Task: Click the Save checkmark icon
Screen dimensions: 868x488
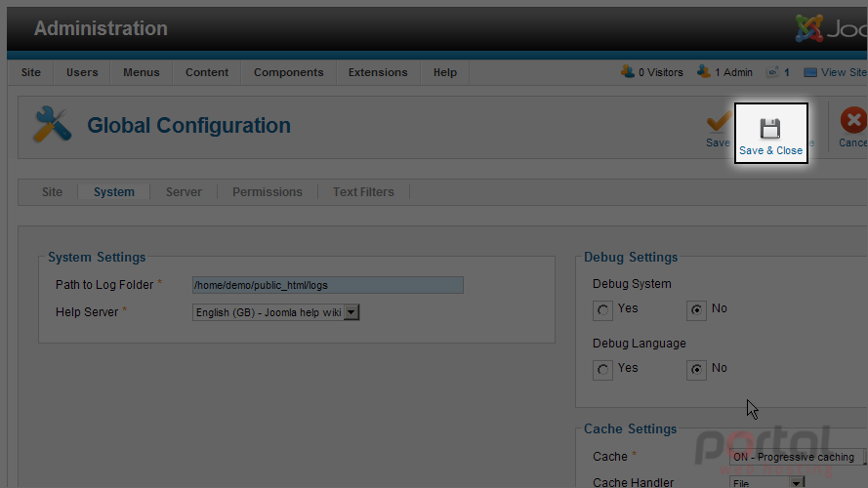Action: pyautogui.click(x=719, y=122)
